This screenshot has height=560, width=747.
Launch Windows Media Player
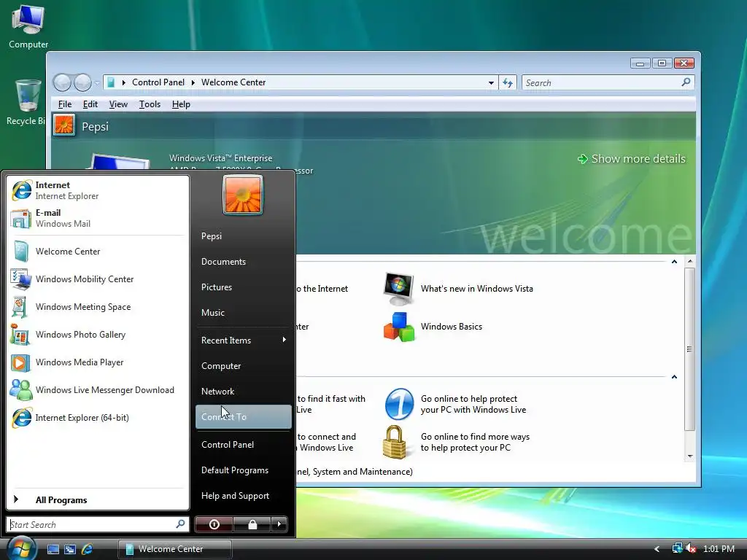point(97,362)
